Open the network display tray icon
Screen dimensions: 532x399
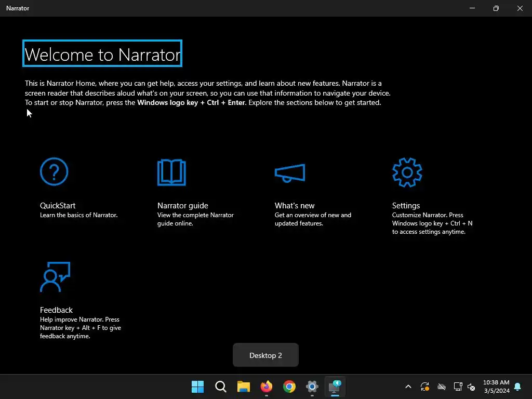click(458, 387)
